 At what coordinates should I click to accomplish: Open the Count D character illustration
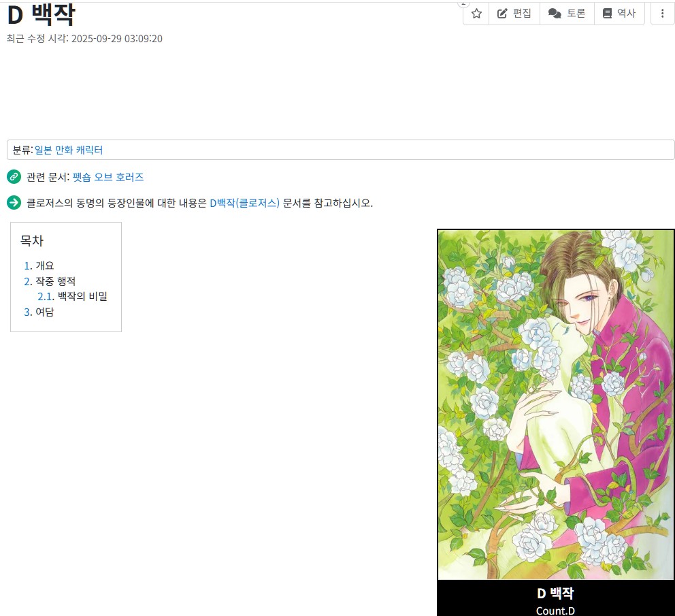(556, 404)
